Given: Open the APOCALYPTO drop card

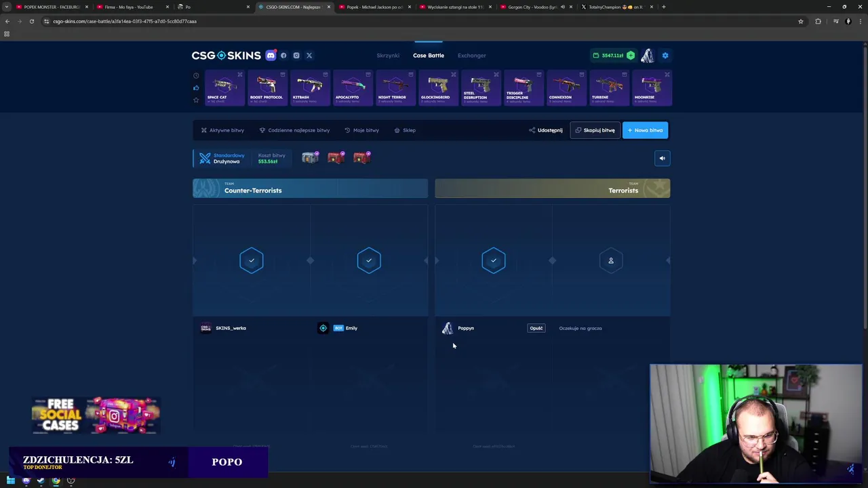Looking at the screenshot, I should 353,88.
